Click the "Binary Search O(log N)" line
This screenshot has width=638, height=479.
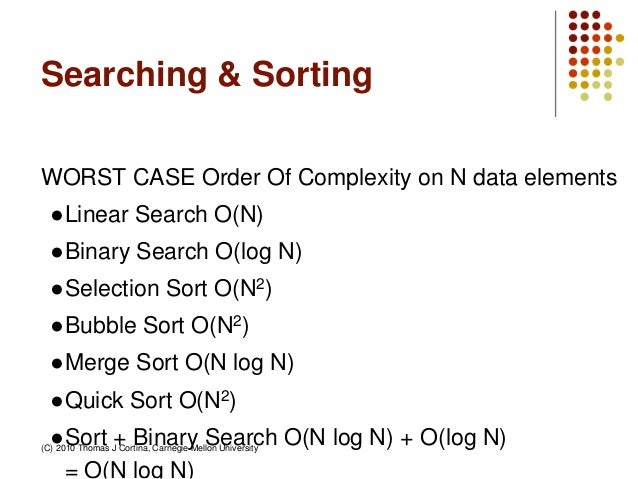183,252
